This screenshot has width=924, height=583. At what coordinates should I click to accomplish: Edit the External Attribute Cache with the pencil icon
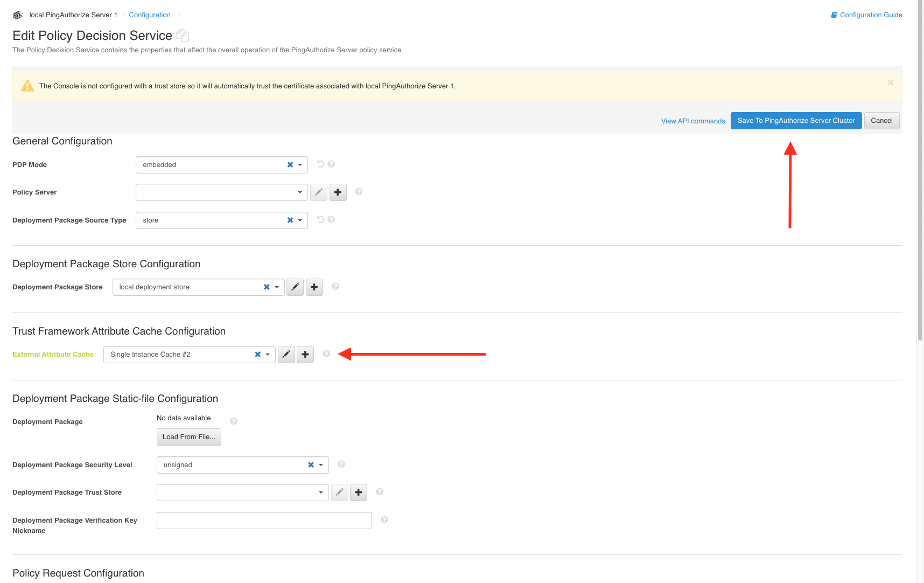tap(286, 355)
